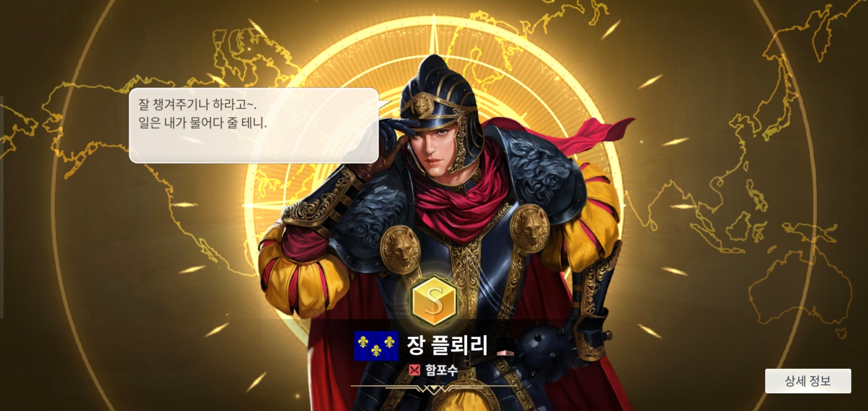Tap the character name 장 플뢰리
The width and height of the screenshot is (868, 411).
[x=447, y=346]
